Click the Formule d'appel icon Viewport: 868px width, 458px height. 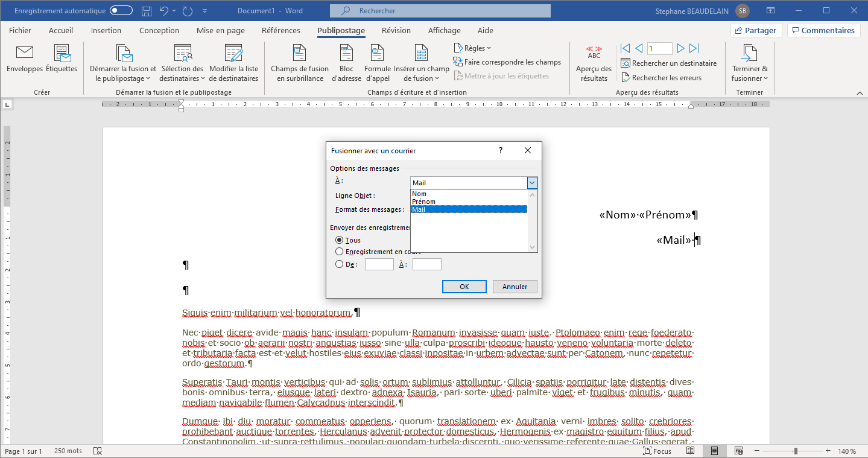point(378,53)
